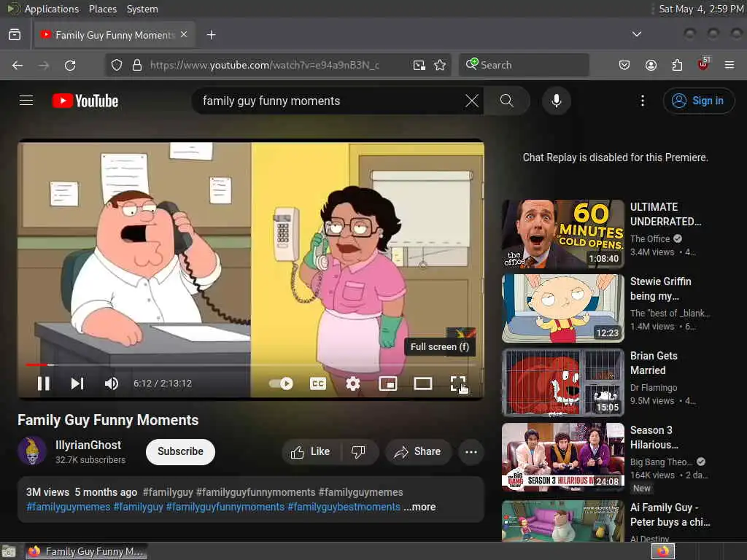
Task: Open YouTube settings three-dot menu
Action: pyautogui.click(x=642, y=101)
